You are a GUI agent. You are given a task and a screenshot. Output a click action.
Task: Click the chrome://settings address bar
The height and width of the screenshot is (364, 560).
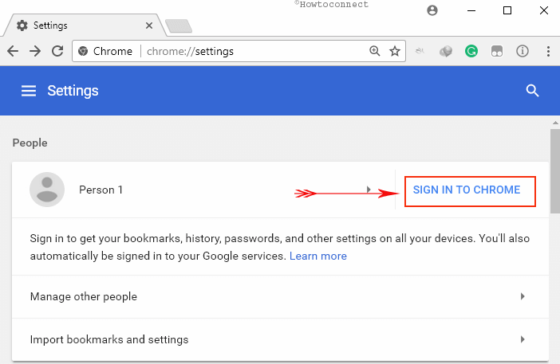(x=239, y=51)
